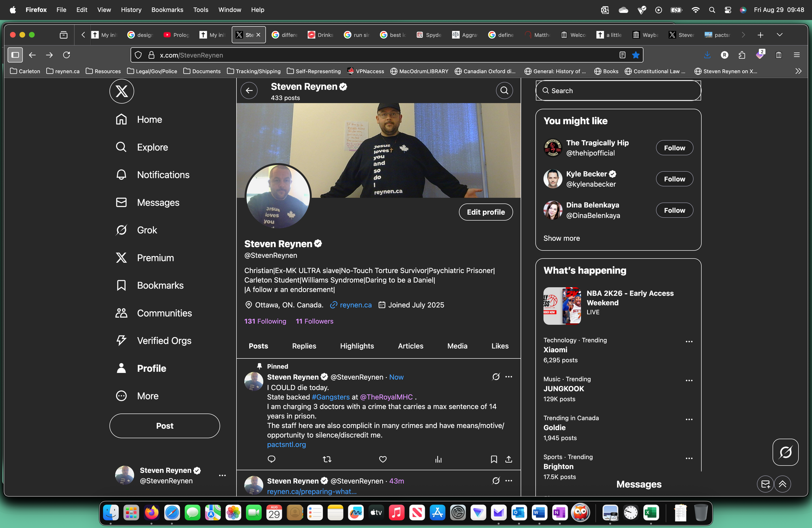
Task: Follow Kyle Becker
Action: pyautogui.click(x=674, y=179)
